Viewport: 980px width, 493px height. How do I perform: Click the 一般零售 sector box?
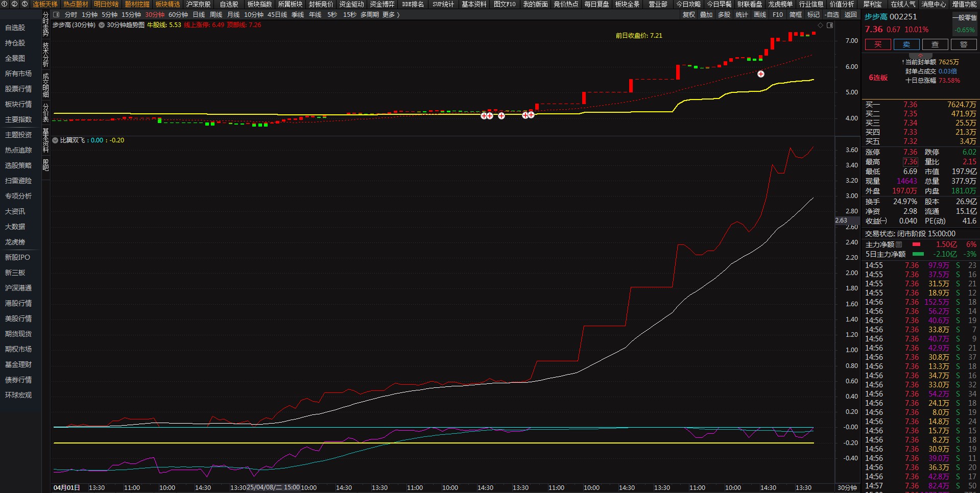[x=965, y=23]
